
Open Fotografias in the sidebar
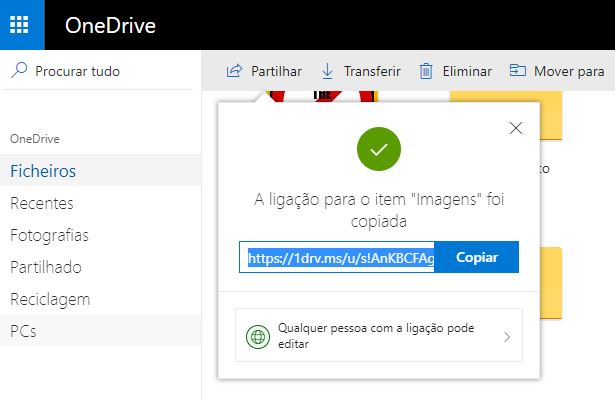[x=100, y=235]
